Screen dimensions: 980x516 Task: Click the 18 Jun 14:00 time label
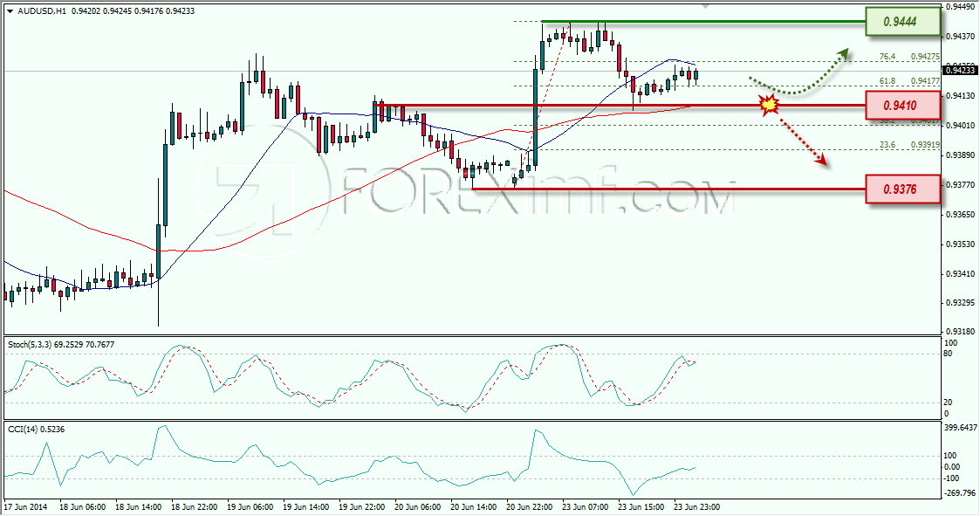pos(139,506)
